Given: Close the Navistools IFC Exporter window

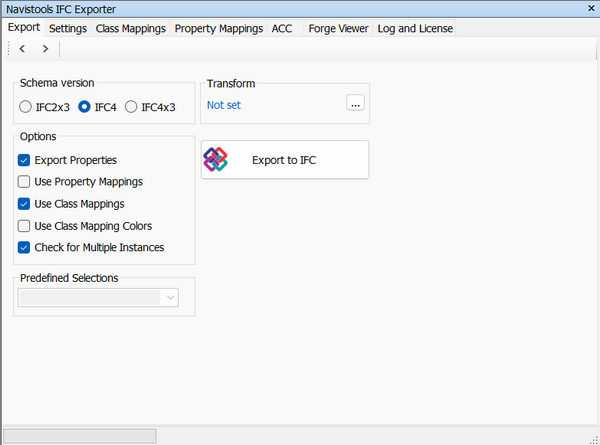Looking at the screenshot, I should tap(591, 8).
